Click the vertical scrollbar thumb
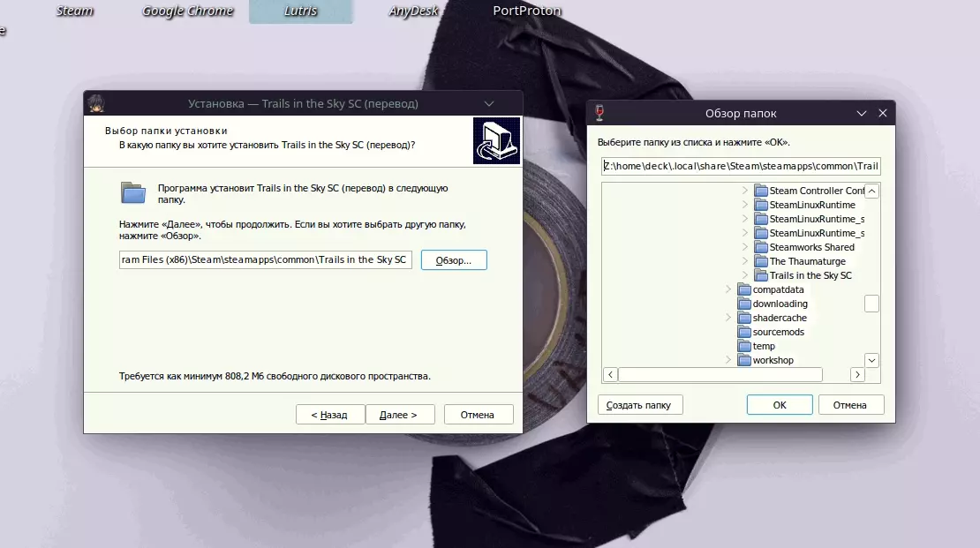The image size is (980, 548). [872, 303]
